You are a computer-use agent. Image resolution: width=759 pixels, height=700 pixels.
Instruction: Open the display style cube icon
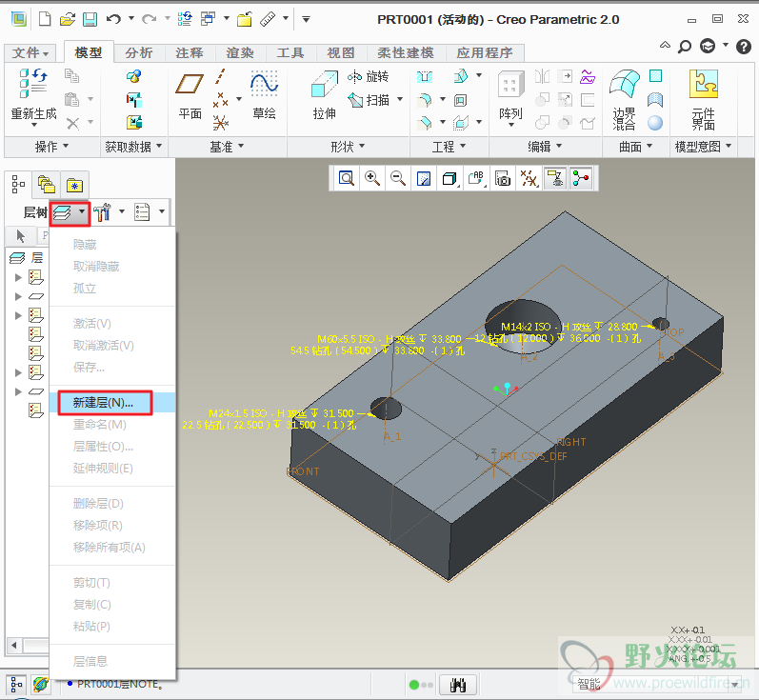(449, 178)
